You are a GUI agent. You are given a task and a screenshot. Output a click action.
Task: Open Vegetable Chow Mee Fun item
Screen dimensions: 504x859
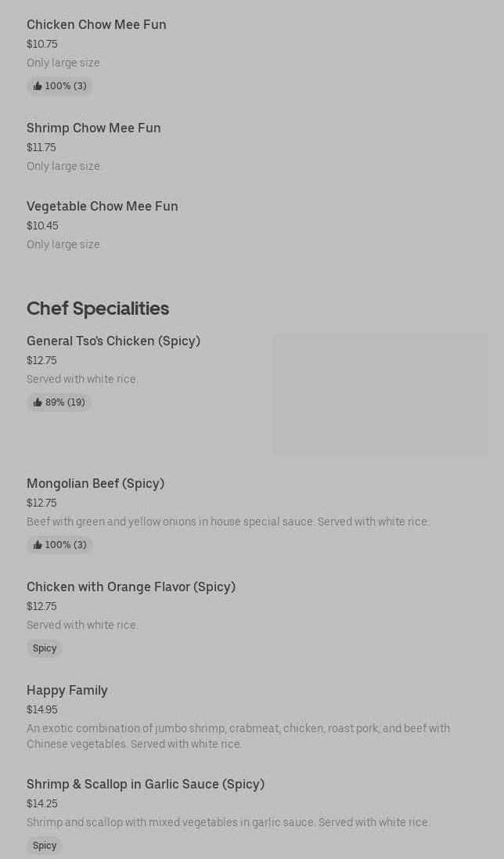[102, 206]
